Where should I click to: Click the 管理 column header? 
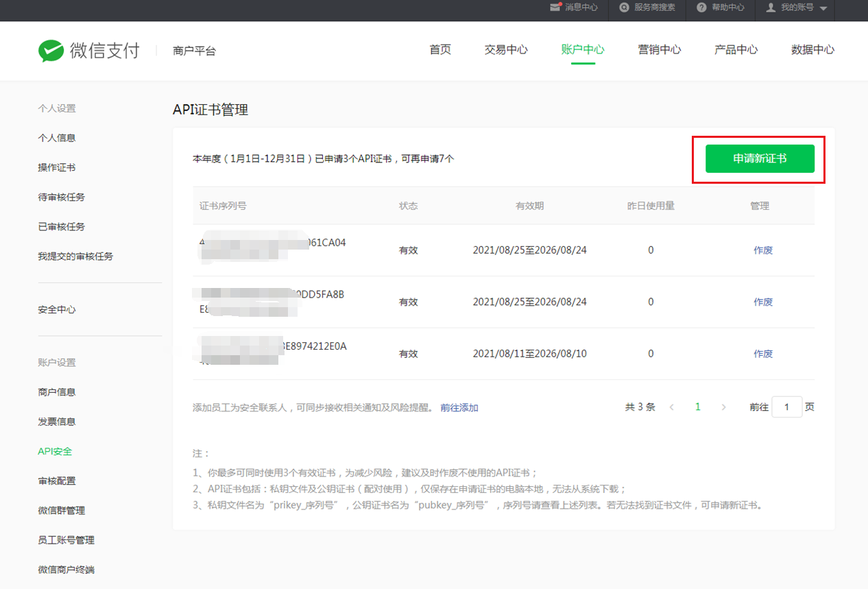tap(760, 206)
